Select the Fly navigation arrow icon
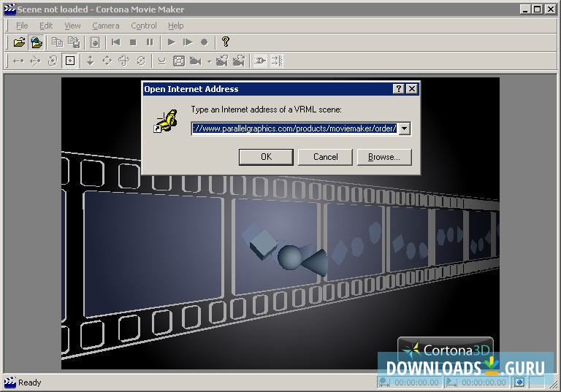 35,61
